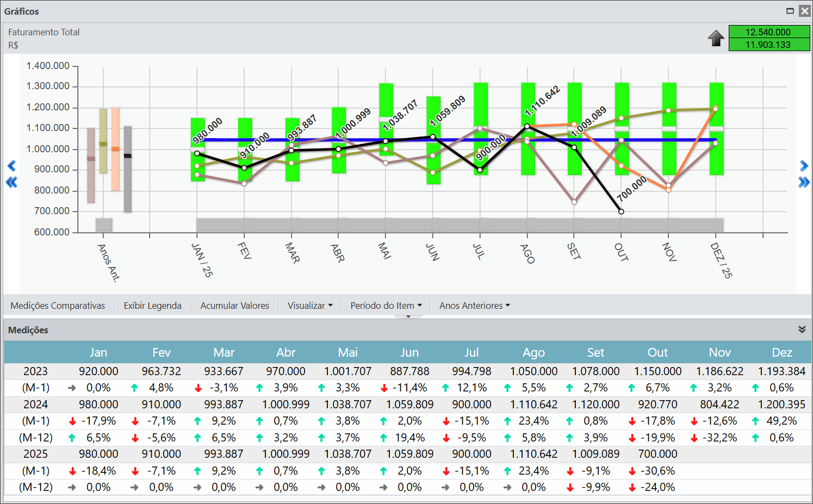Screen dimensions: 813x504
Task: Toggle Medições Comparativas
Action: [58, 306]
